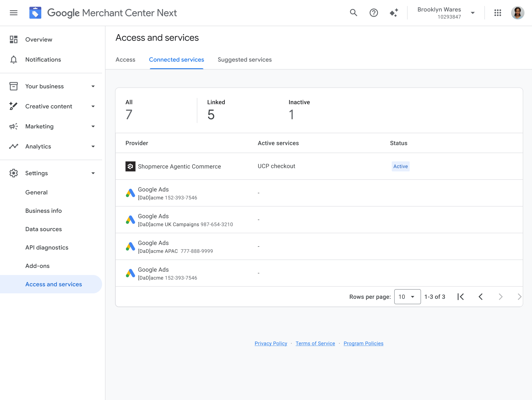This screenshot has width=532, height=400.
Task: Go to next page of results
Action: point(501,297)
